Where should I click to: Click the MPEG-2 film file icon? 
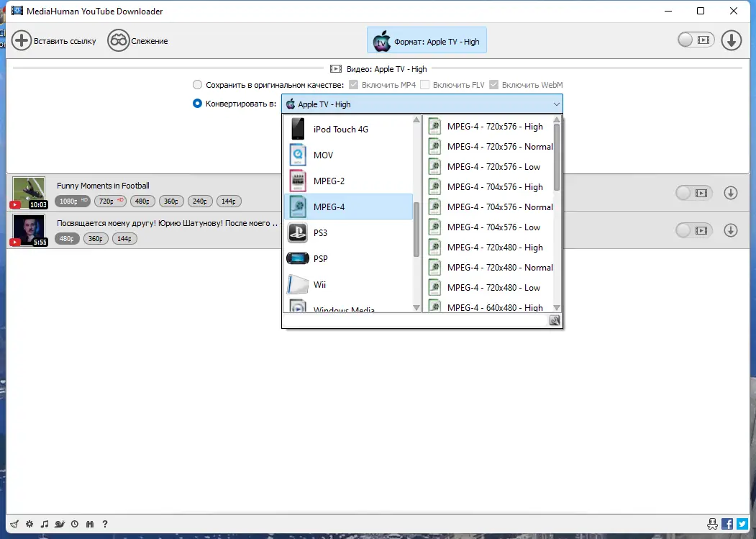(x=298, y=181)
